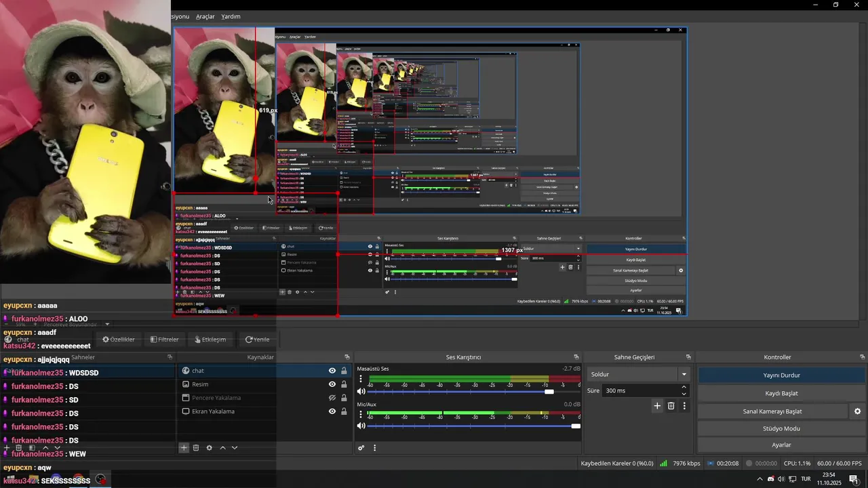Hide the Ekran Yakalama source

point(332,411)
